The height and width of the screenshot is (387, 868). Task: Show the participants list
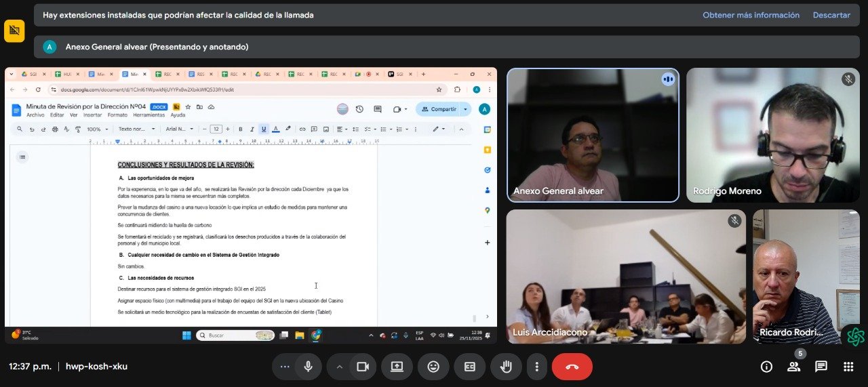(793, 367)
